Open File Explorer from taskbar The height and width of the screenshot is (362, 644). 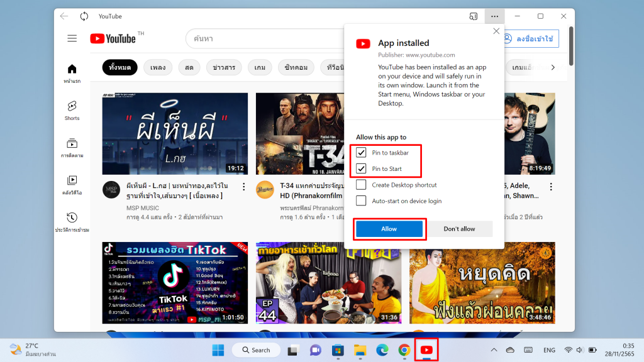pos(360,350)
